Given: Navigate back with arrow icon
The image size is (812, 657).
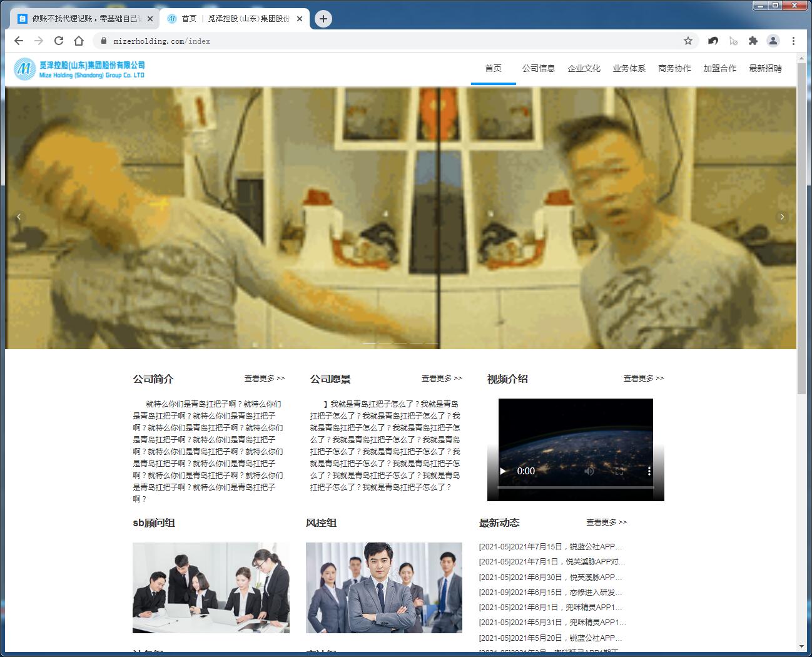Looking at the screenshot, I should 19,41.
